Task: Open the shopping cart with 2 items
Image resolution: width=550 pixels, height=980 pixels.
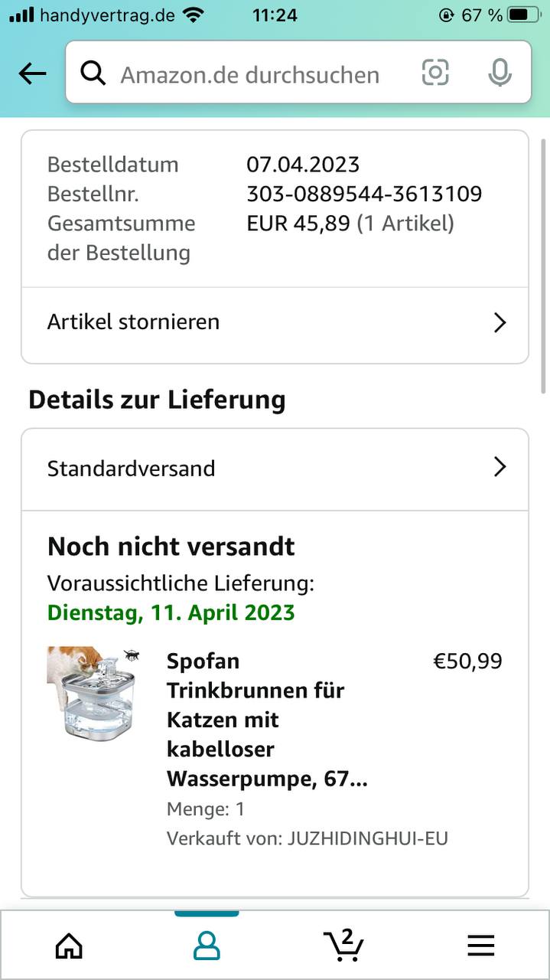Action: 343,945
